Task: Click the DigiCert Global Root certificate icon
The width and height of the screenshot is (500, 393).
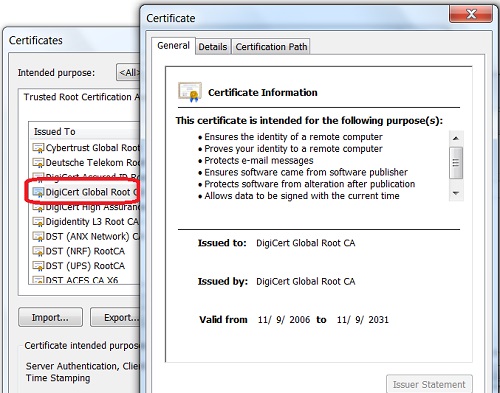Action: click(38, 192)
